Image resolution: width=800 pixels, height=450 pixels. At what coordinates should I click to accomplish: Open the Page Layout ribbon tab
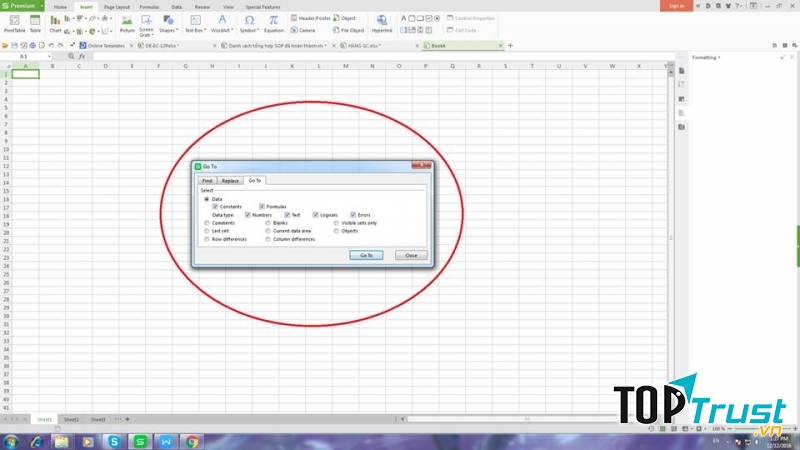click(117, 6)
